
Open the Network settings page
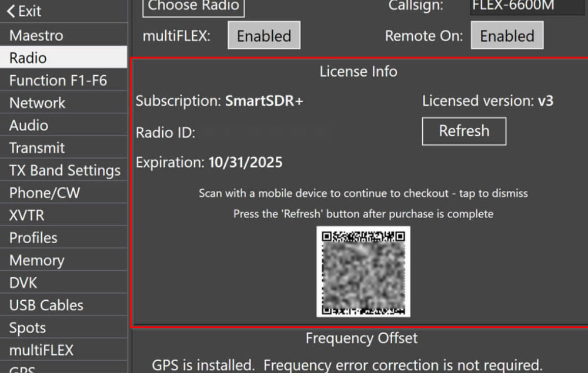37,102
